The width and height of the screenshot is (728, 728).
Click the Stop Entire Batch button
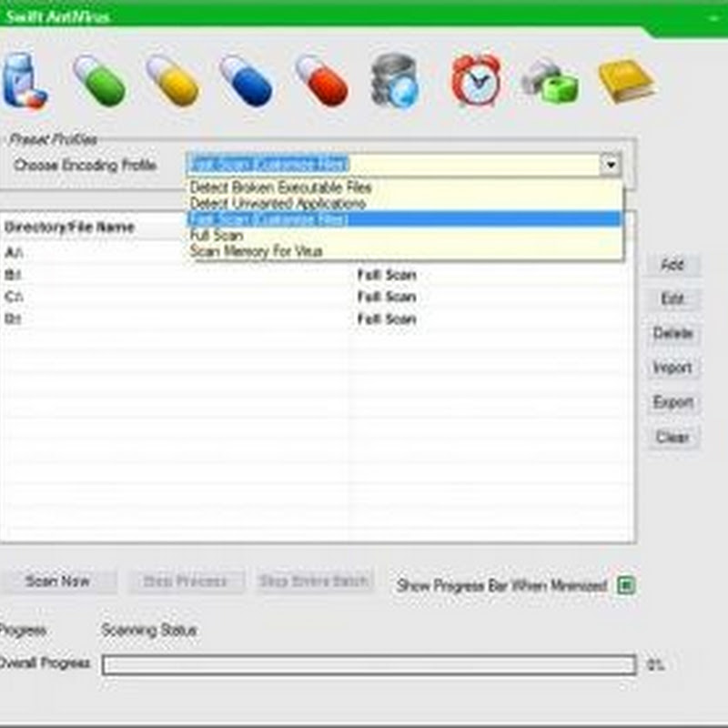(314, 581)
